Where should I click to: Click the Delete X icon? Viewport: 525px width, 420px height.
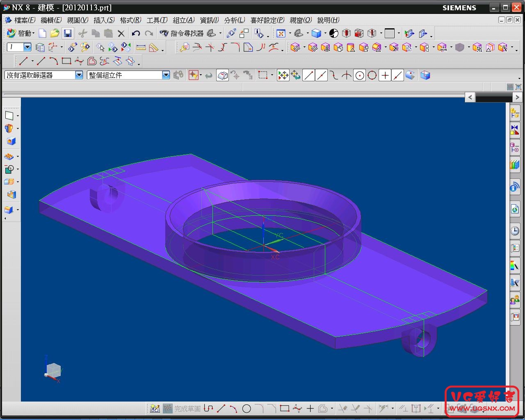click(121, 33)
